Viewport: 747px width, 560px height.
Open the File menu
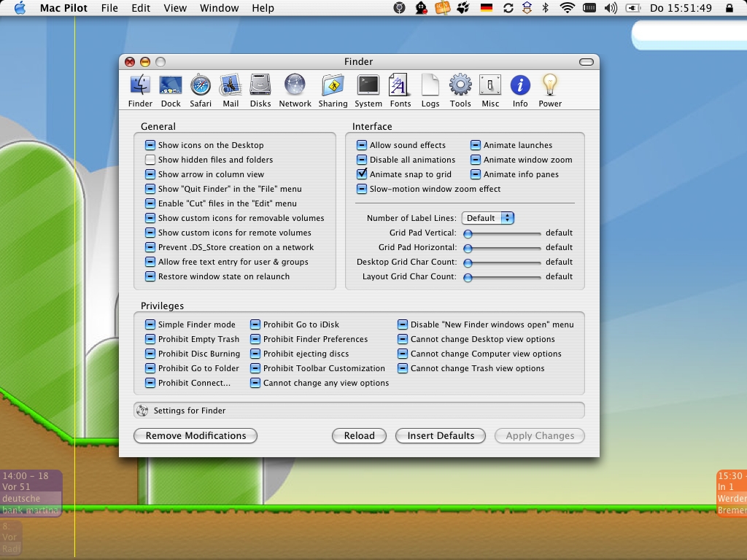point(109,7)
